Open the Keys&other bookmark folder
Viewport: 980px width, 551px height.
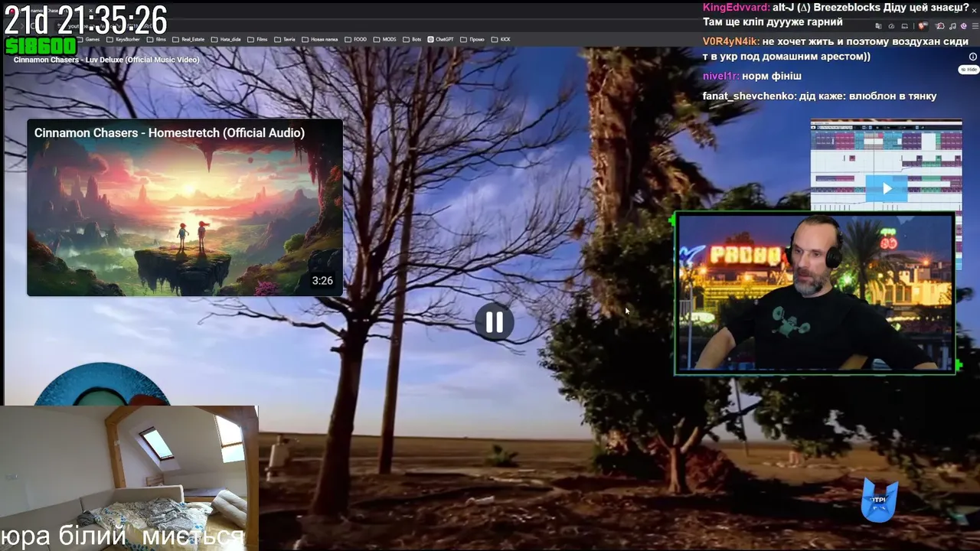[x=123, y=39]
